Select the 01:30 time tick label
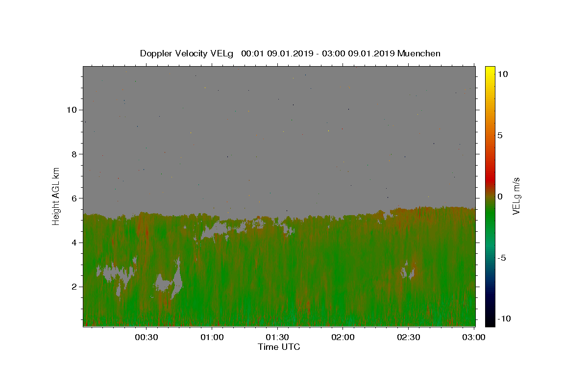Screen dimensions: 588x392 [x=277, y=337]
